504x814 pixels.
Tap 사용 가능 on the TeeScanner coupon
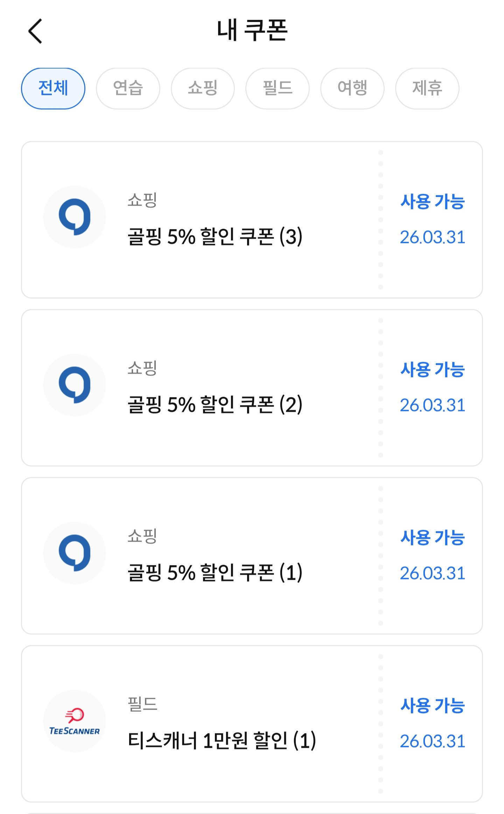(x=433, y=706)
